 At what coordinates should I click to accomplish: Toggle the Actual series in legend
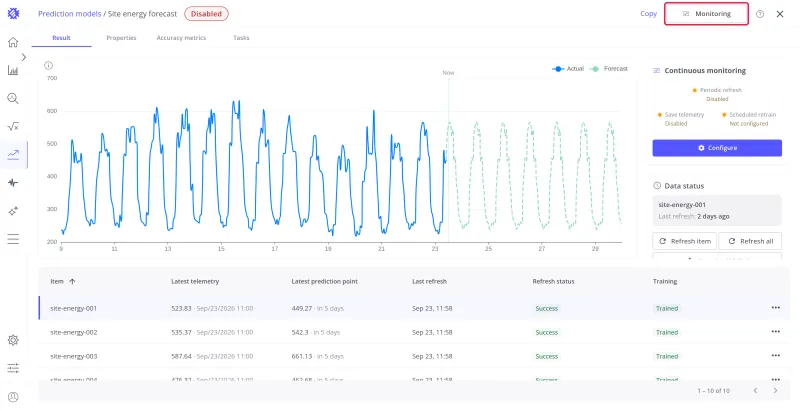pyautogui.click(x=568, y=68)
